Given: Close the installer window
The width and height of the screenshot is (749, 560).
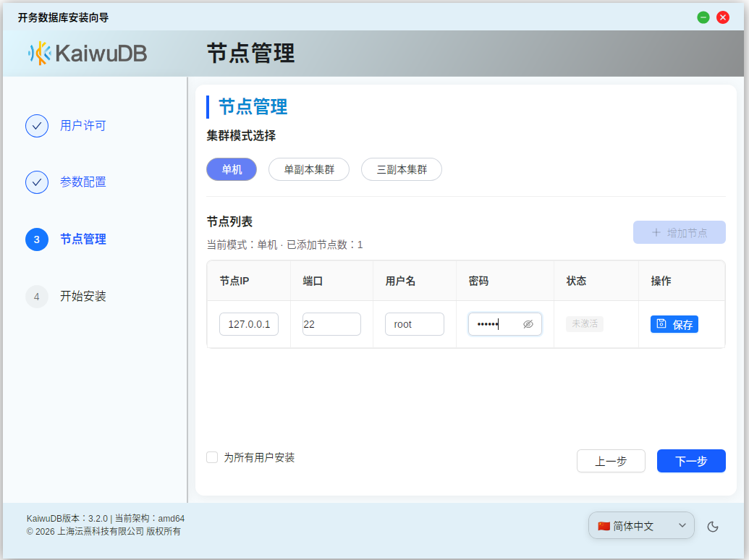Looking at the screenshot, I should [x=723, y=17].
